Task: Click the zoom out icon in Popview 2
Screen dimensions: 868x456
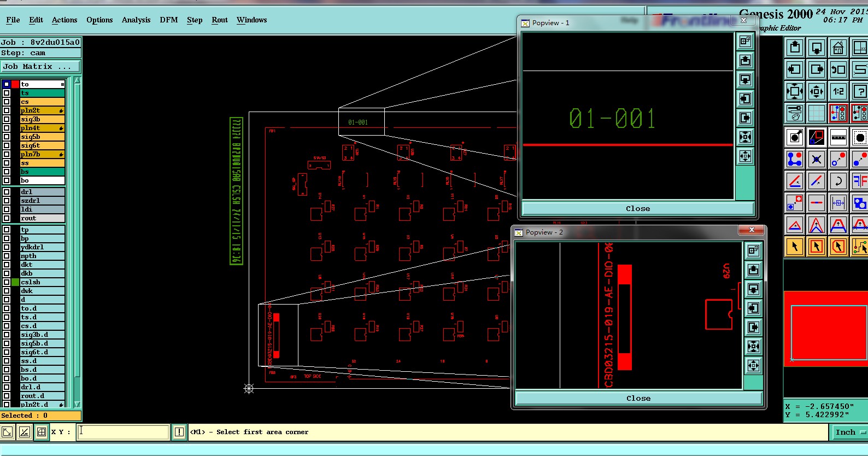Action: pyautogui.click(x=753, y=365)
